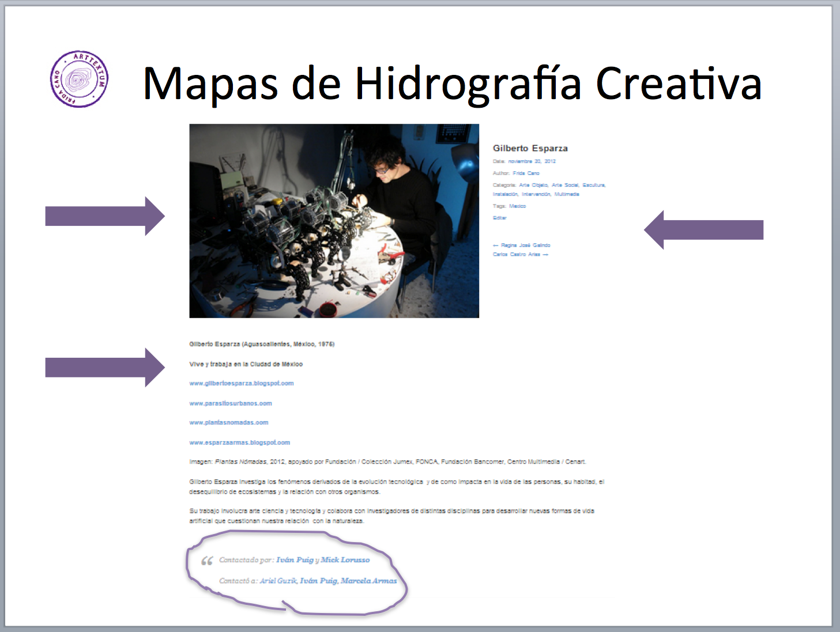Go to next post Carlos Castro Arias
840x632 pixels.
(x=517, y=254)
